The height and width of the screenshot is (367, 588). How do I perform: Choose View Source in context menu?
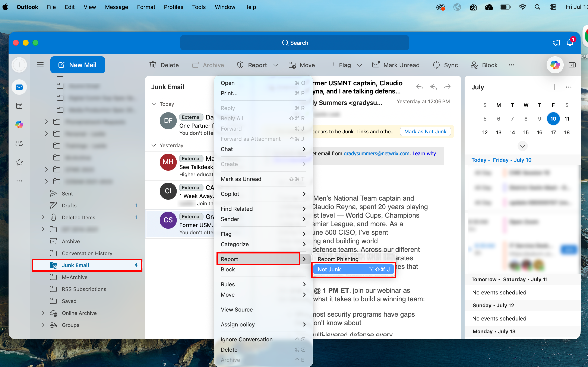[x=263, y=309]
